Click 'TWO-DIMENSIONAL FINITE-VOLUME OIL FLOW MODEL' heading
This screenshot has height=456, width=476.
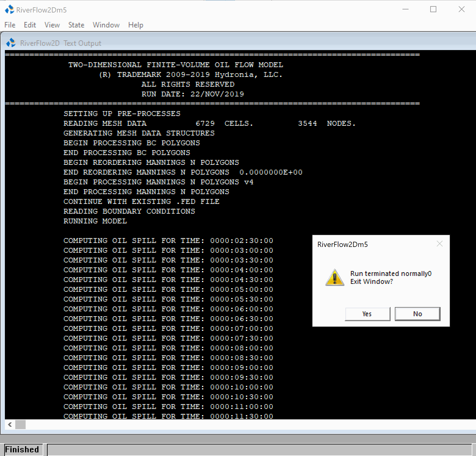pos(176,65)
